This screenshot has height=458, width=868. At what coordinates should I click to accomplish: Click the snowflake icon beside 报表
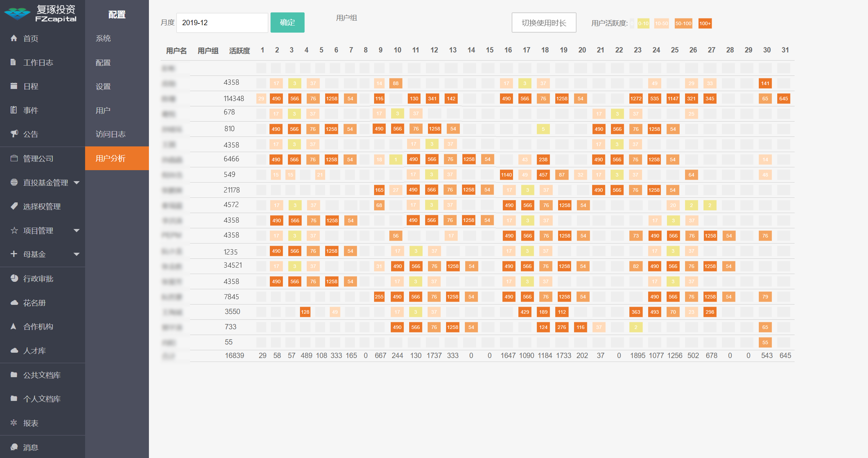pos(14,423)
